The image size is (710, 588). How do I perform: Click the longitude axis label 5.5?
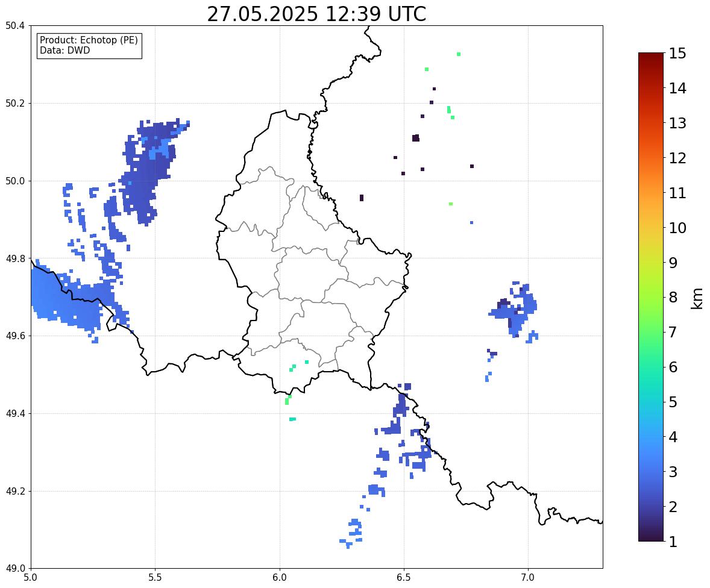pos(156,578)
